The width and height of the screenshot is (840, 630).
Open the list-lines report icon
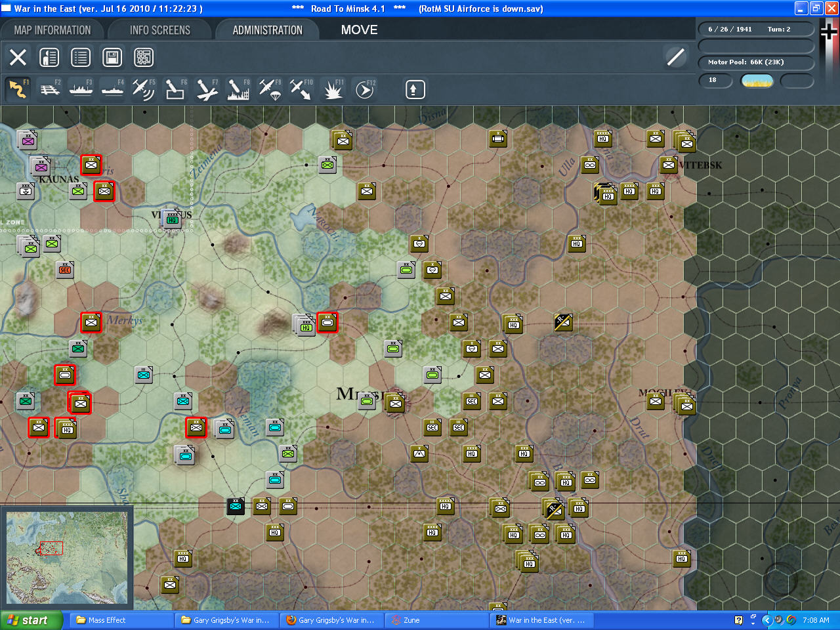81,57
